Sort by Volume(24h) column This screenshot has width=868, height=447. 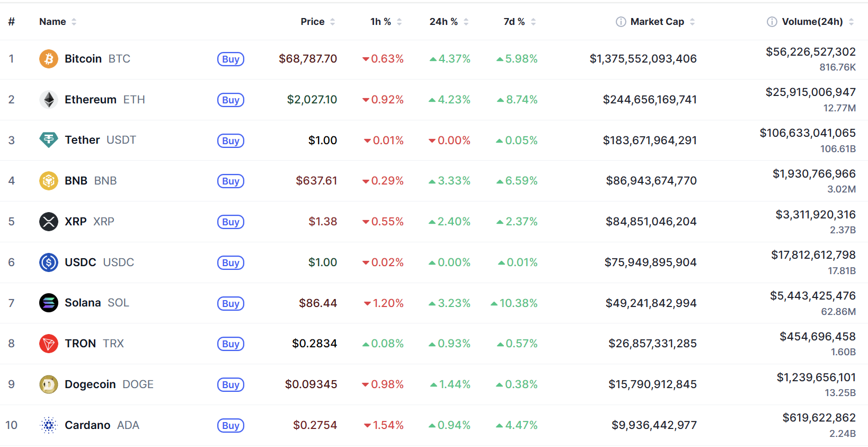(x=818, y=22)
